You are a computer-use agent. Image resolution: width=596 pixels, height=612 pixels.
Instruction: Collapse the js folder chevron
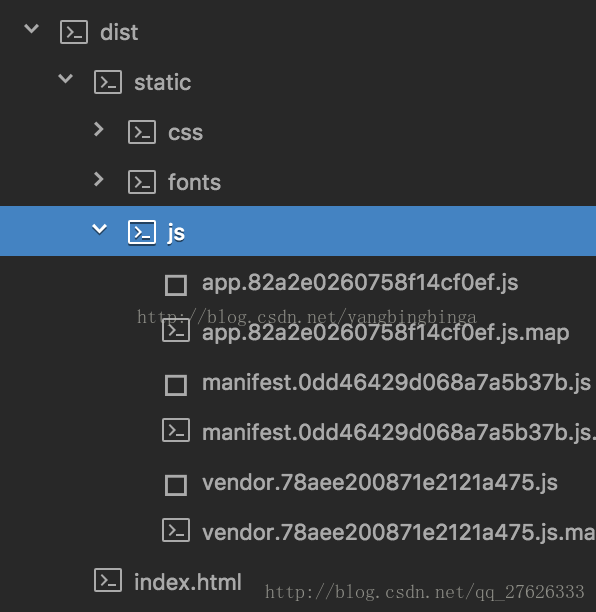(x=100, y=229)
